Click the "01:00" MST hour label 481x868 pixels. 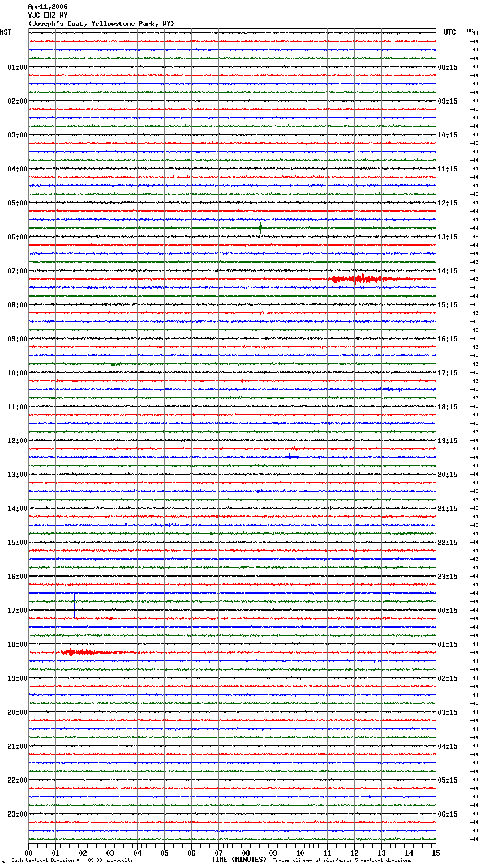[18, 67]
